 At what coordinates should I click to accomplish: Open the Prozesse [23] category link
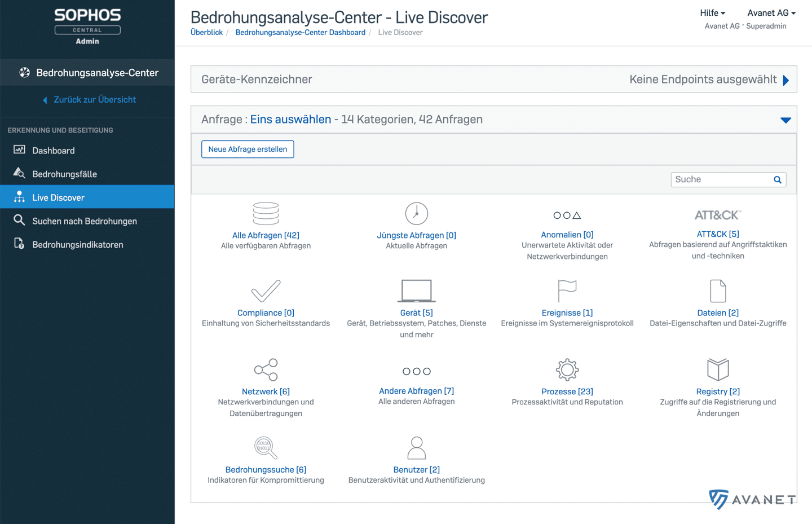pyautogui.click(x=567, y=391)
